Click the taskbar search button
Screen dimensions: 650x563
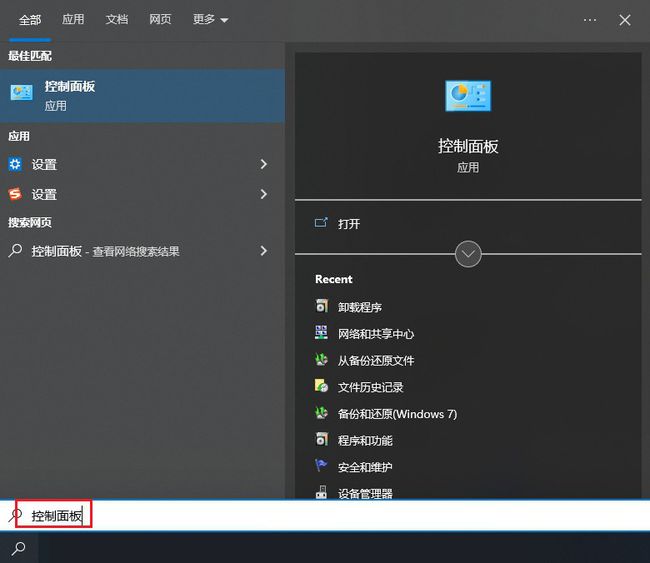pyautogui.click(x=19, y=548)
